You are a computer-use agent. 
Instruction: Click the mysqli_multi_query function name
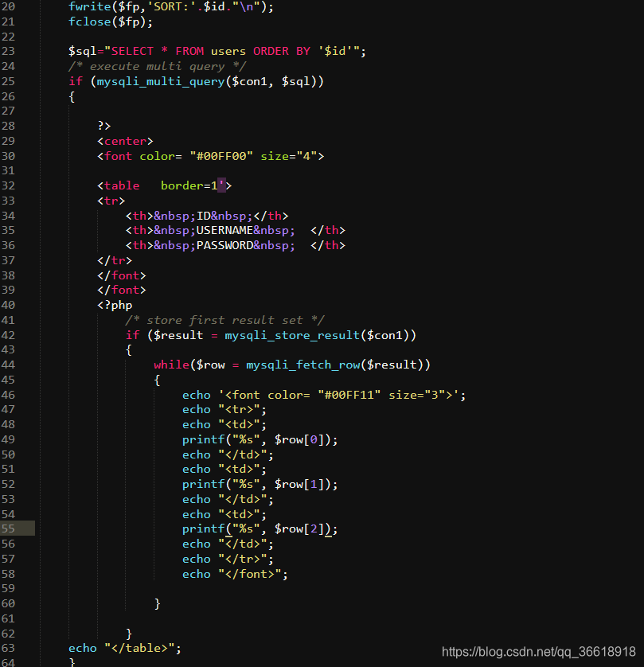click(160, 82)
